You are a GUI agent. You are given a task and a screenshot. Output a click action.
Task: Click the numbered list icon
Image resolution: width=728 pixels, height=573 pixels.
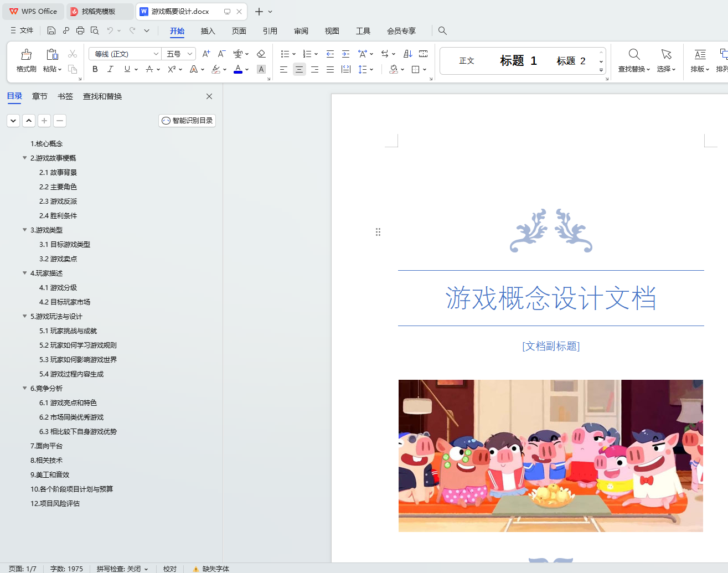(307, 54)
